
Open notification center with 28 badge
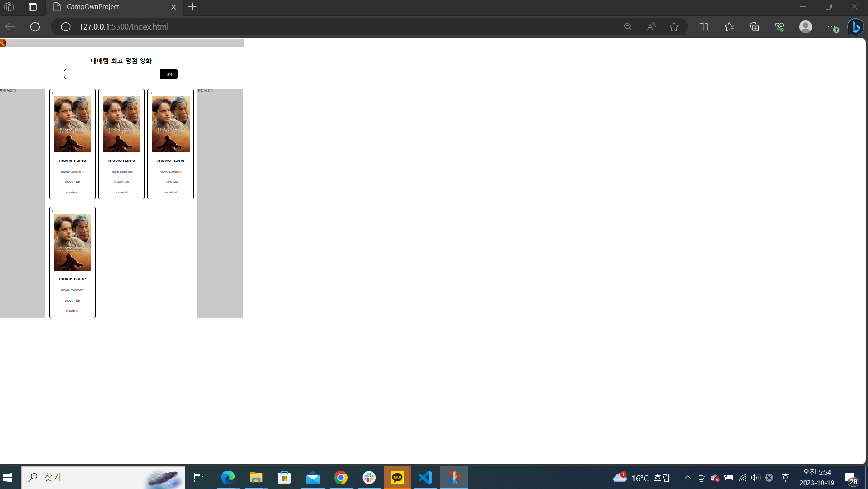(x=851, y=479)
